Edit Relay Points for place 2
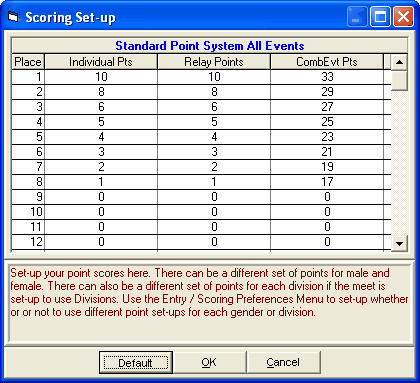420x383 pixels. (214, 92)
